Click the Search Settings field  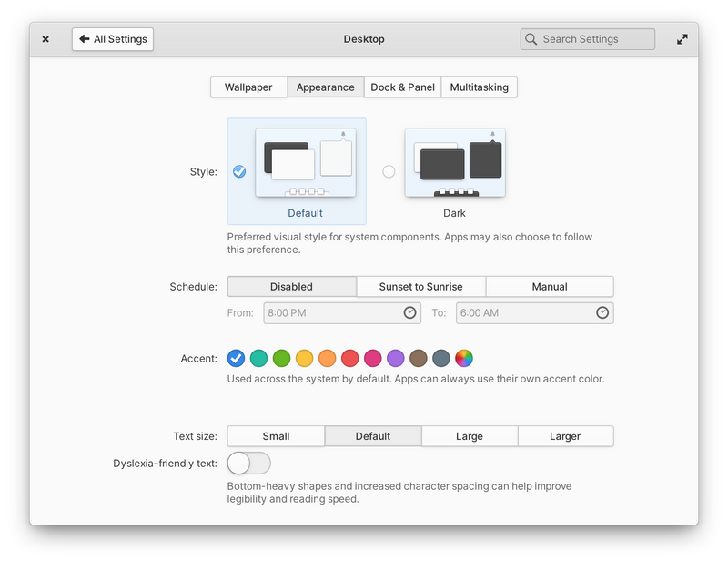point(588,39)
